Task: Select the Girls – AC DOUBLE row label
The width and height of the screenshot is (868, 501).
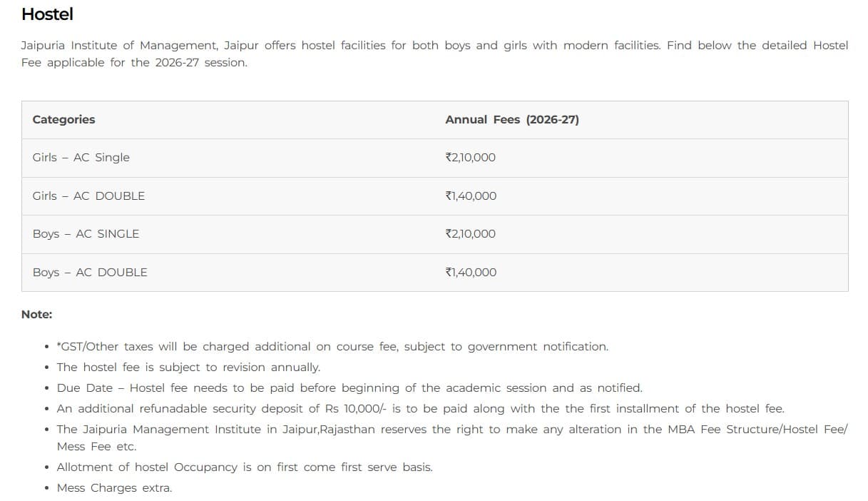Action: [88, 196]
